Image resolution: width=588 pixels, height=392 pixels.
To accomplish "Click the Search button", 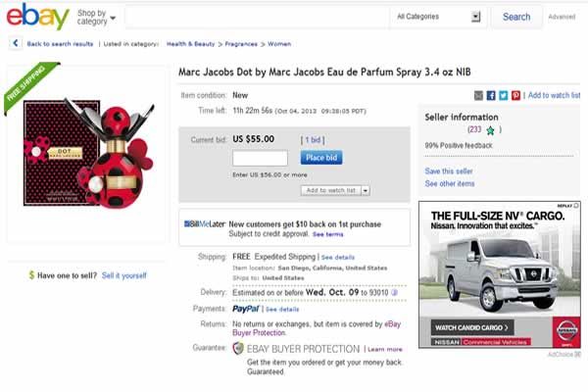I will click(516, 17).
